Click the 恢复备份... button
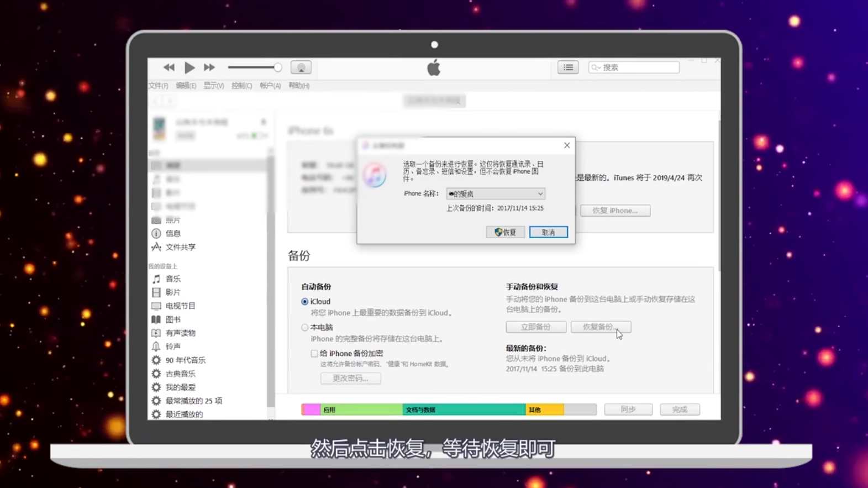868x488 pixels. coord(601,327)
